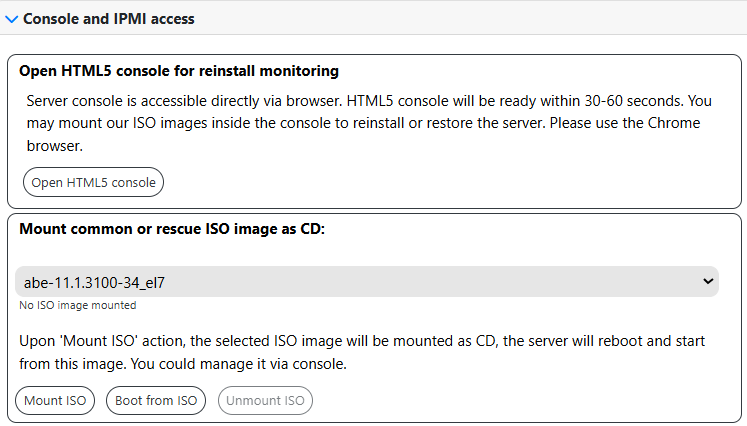Click the ISO dropdown arrow indicator
The width and height of the screenshot is (747, 426).
tap(708, 282)
